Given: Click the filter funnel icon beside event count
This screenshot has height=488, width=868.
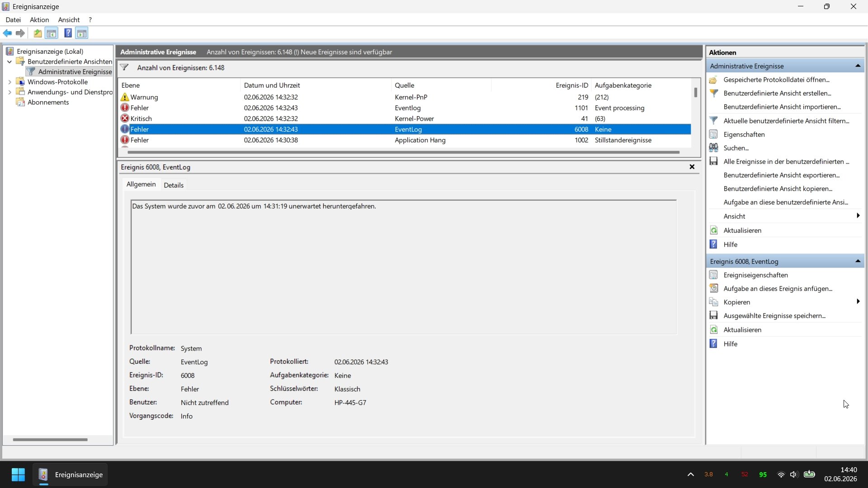Looking at the screenshot, I should (124, 68).
